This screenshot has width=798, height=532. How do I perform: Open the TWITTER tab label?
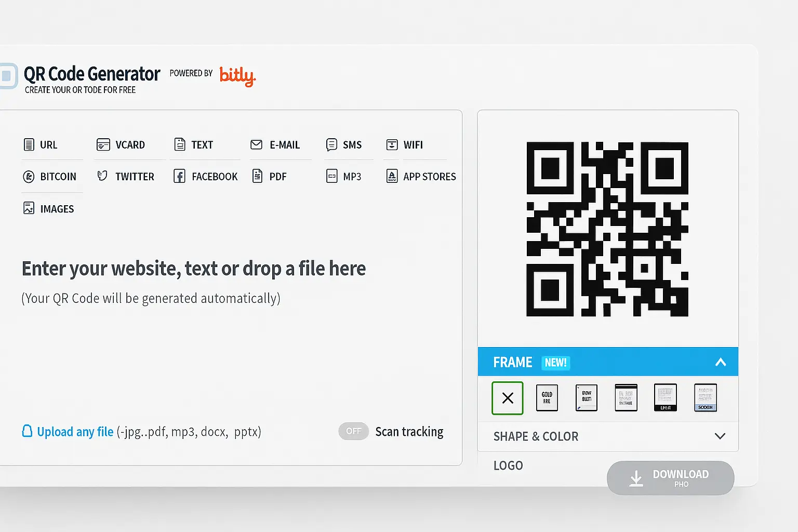[x=135, y=177]
